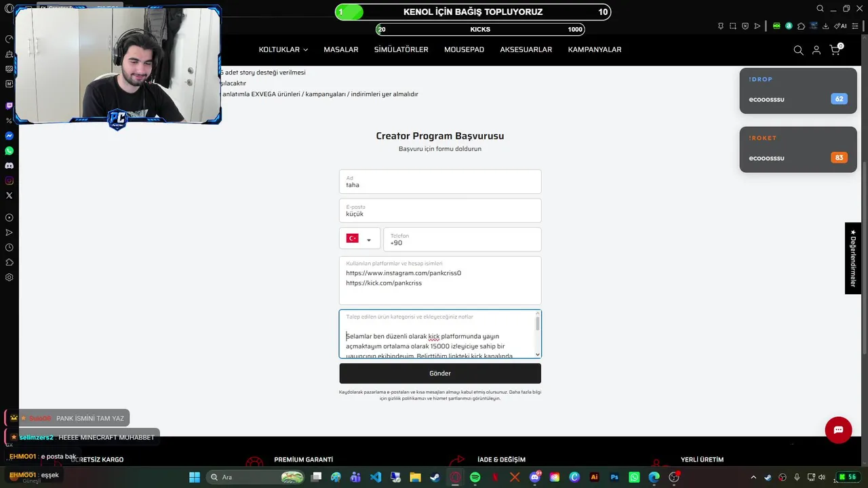This screenshot has height=488, width=868.
Task: Open WhatsApp in the browser sidebar
Action: coord(9,150)
